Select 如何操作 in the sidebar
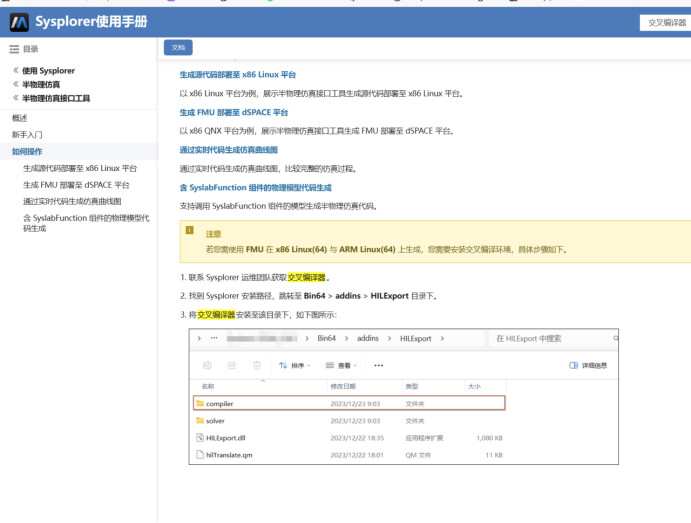This screenshot has width=691, height=523. (27, 151)
